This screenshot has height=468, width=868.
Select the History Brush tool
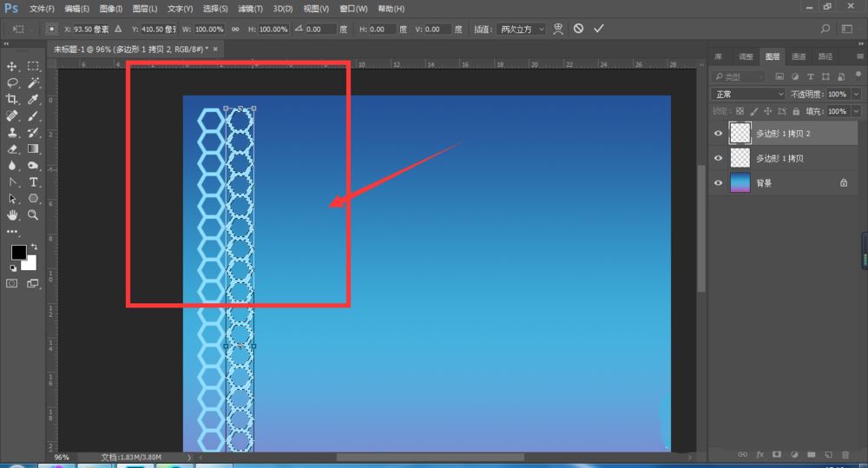click(33, 132)
